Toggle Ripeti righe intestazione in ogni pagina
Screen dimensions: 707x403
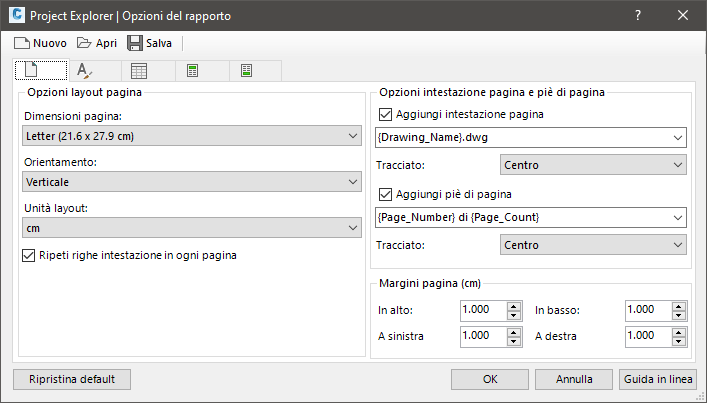tap(28, 256)
